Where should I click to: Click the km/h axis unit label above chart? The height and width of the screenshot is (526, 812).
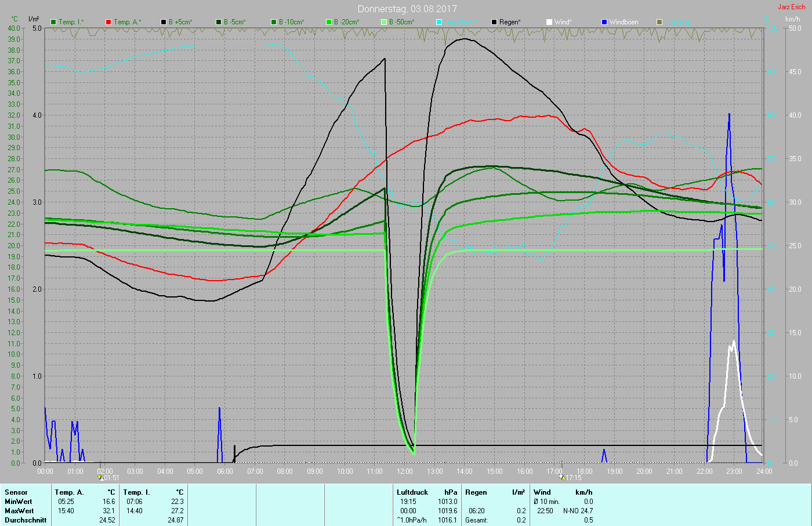(793, 19)
